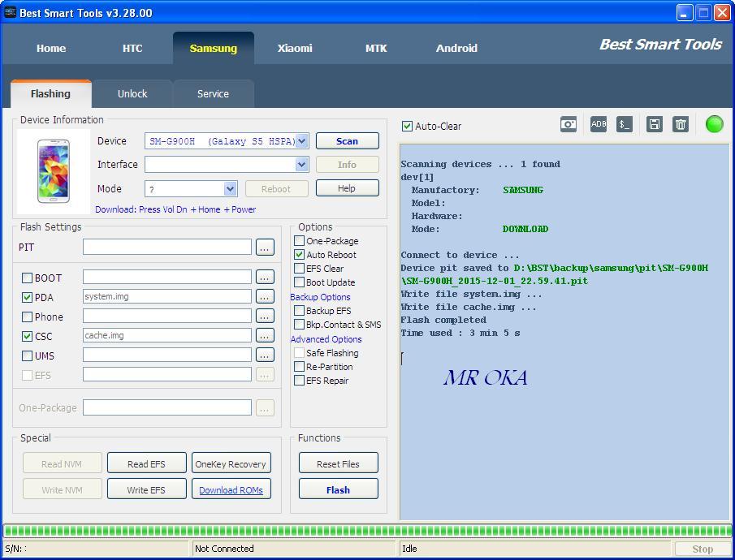Switch to the Xiaomi tab
This screenshot has height=560, width=735.
tap(295, 48)
